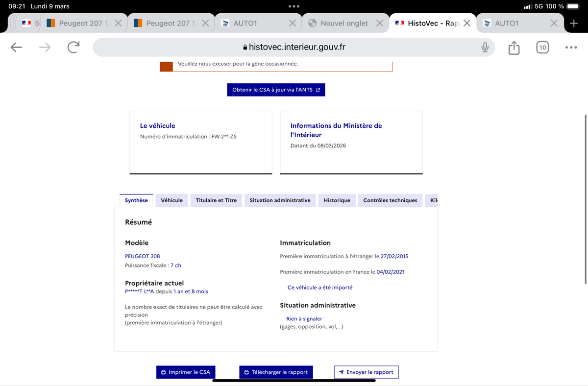Tap the three-dot multitasking indicator at top

point(294,6)
